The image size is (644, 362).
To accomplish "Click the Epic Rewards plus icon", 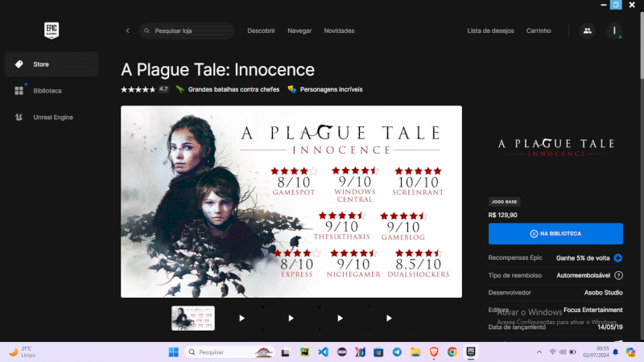I will click(618, 258).
